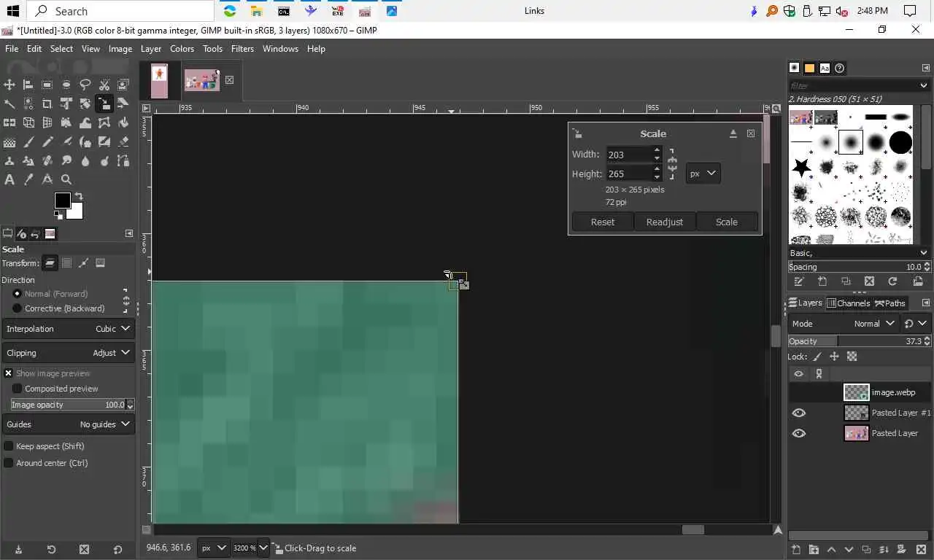Open the Interpolation Cubic dropdown
The image size is (934, 560).
[69, 329]
